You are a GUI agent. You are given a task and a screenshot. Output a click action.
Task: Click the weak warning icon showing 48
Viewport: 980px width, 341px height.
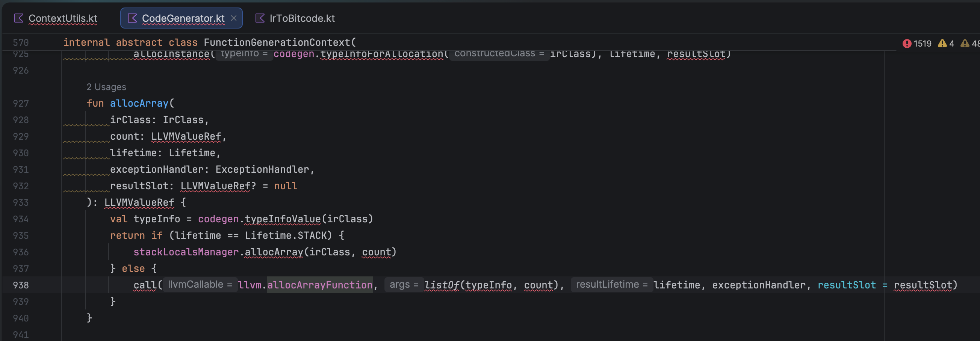click(x=965, y=44)
